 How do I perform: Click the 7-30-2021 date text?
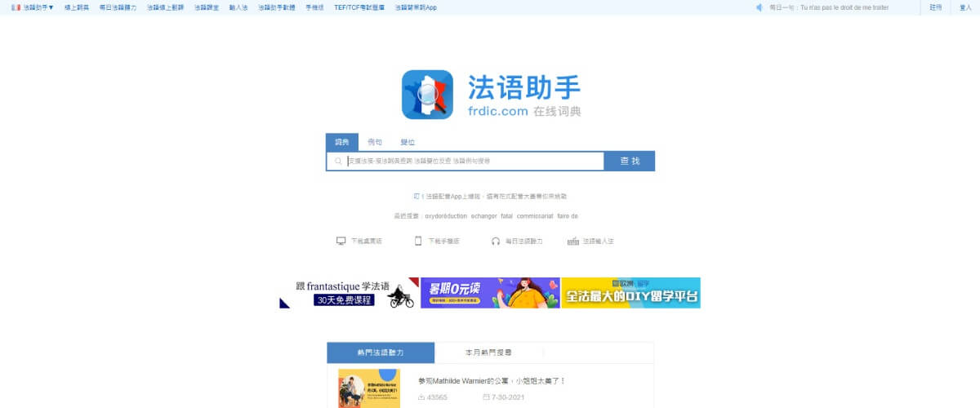click(x=508, y=397)
